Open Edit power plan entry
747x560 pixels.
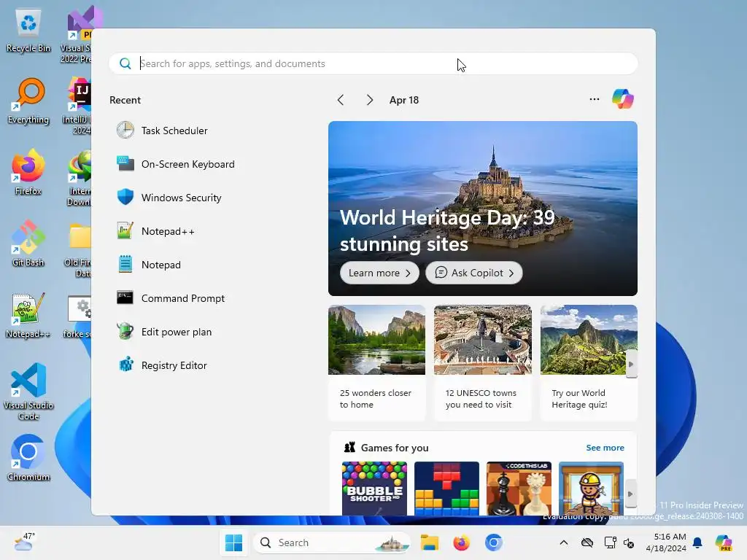tap(164, 332)
